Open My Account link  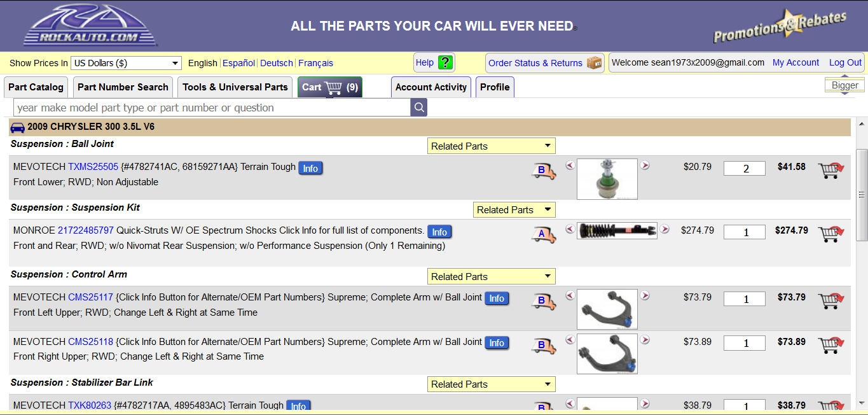click(796, 62)
